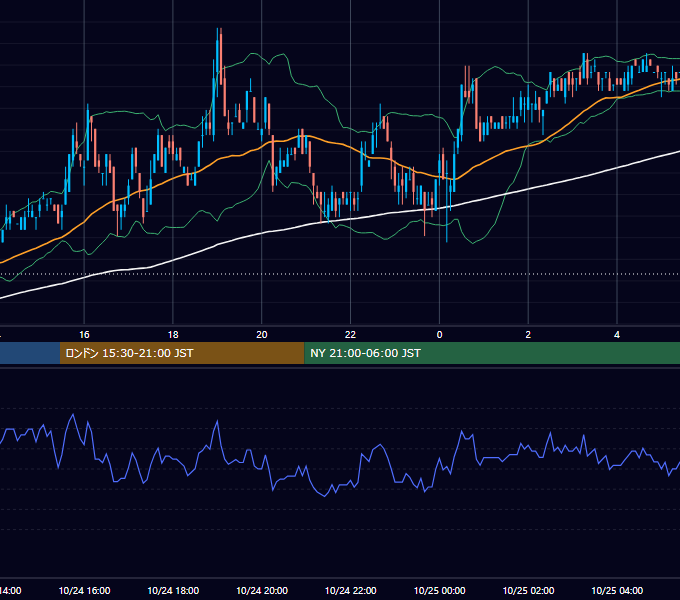Click the 10/24 22:00 date label
This screenshot has height=600, width=680.
click(x=350, y=590)
